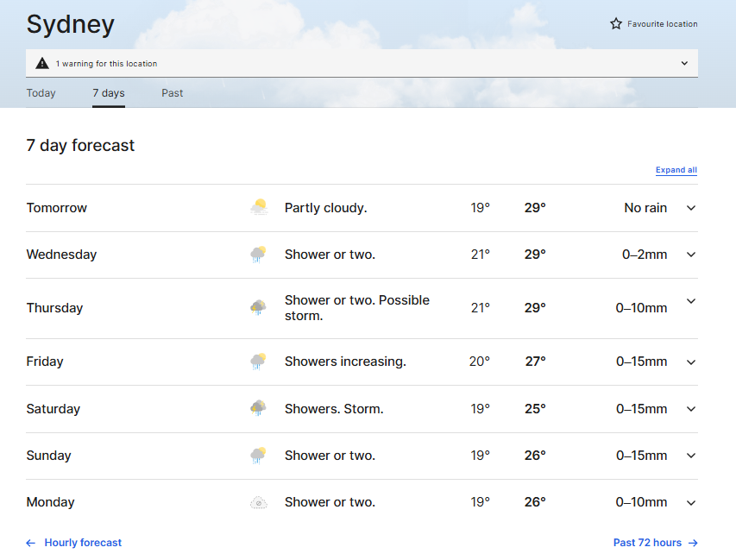Expand Tomorrow's forecast details chevron

(x=691, y=208)
